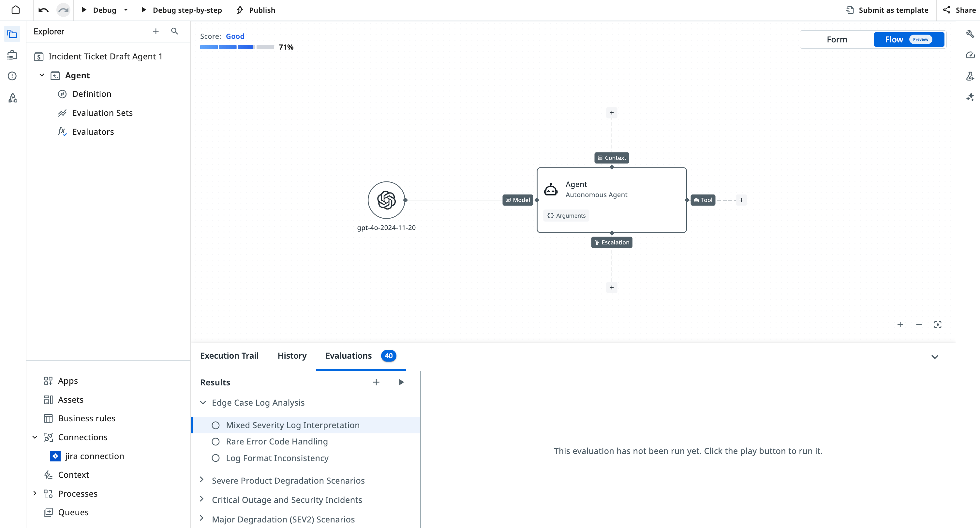Click the home icon in top bar
This screenshot has width=980, height=528.
[16, 10]
